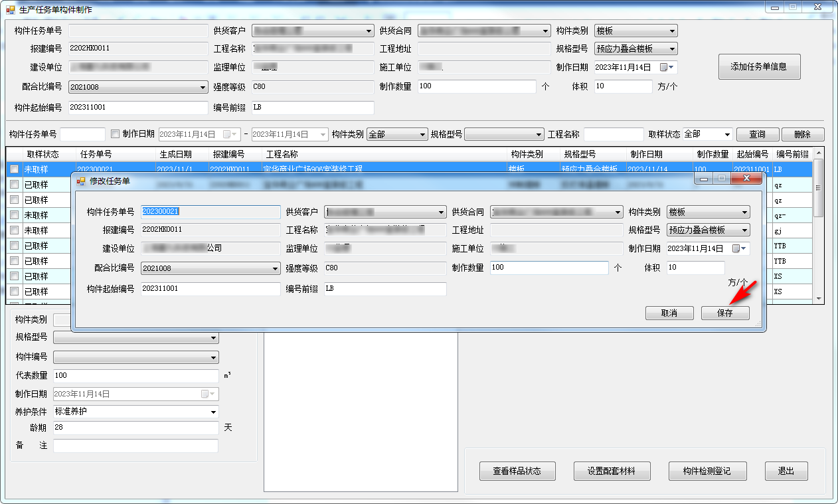Viewport: 838px width, 504px height.
Task: Click the 制作数量 input field in dialog
Action: pyautogui.click(x=548, y=268)
